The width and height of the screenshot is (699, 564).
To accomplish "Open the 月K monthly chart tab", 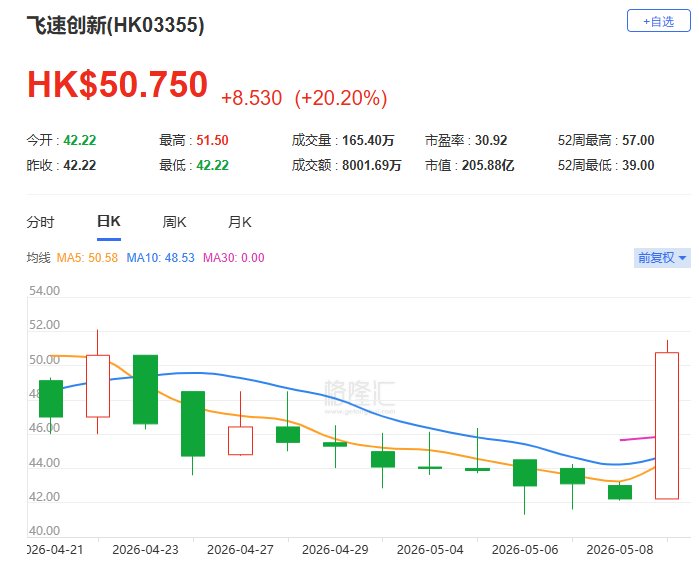I will click(239, 222).
